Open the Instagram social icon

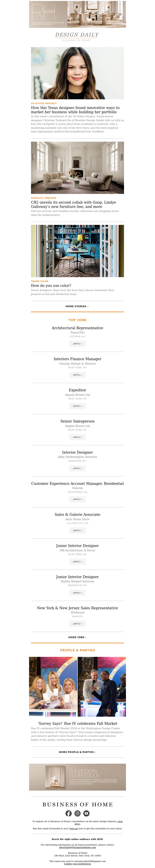click(x=77, y=813)
